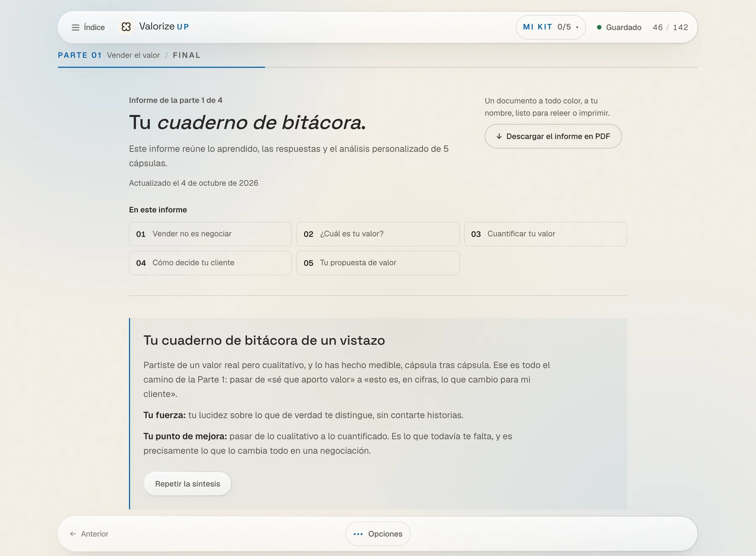Click the Valorize UP brand name
756x556 pixels.
click(x=164, y=26)
